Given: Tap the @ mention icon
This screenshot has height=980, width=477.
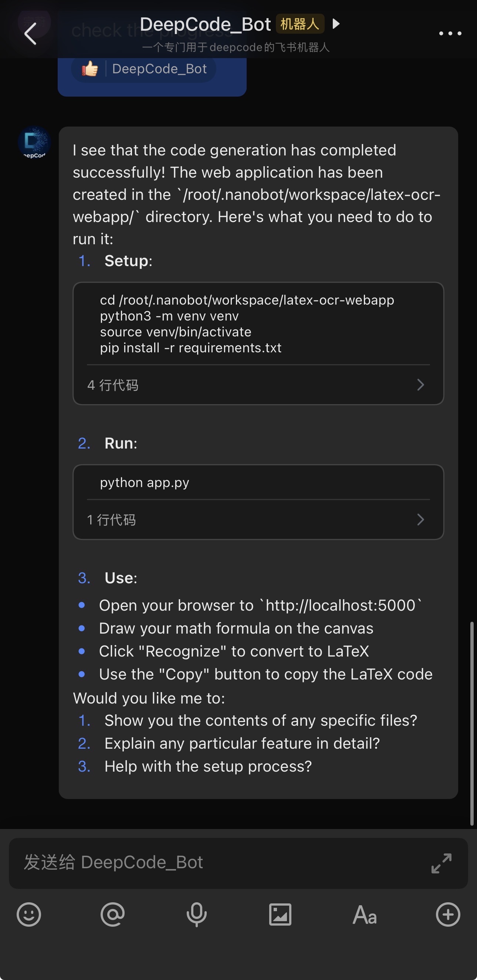Looking at the screenshot, I should point(112,914).
